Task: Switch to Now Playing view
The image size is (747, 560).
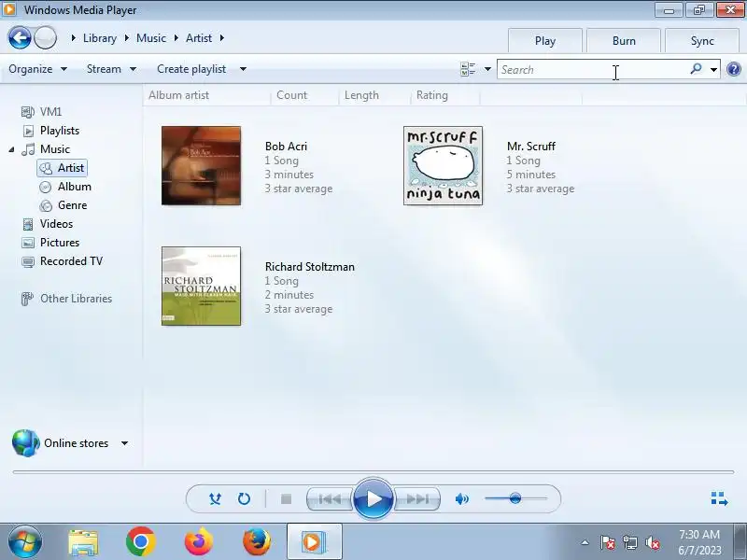Action: pos(719,498)
